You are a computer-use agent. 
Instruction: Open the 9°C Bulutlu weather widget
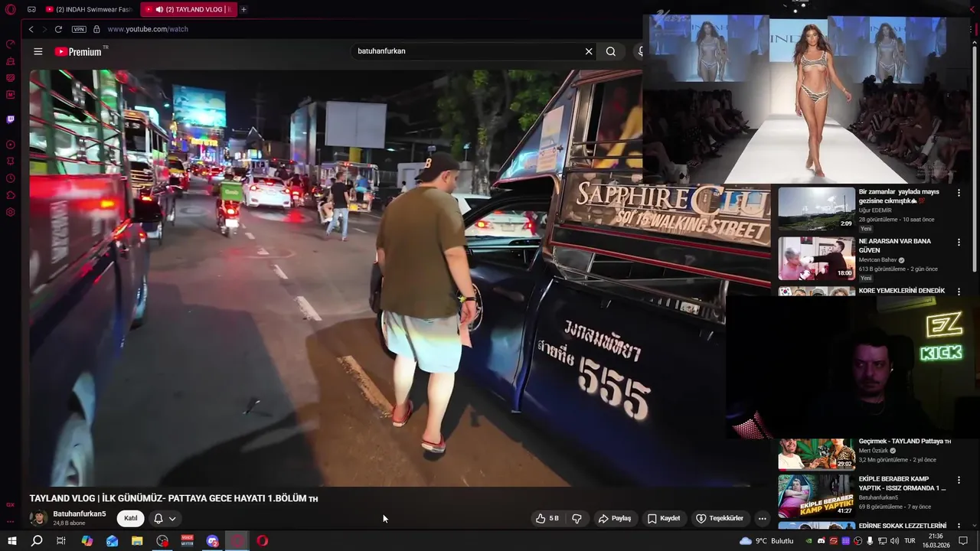click(x=766, y=541)
